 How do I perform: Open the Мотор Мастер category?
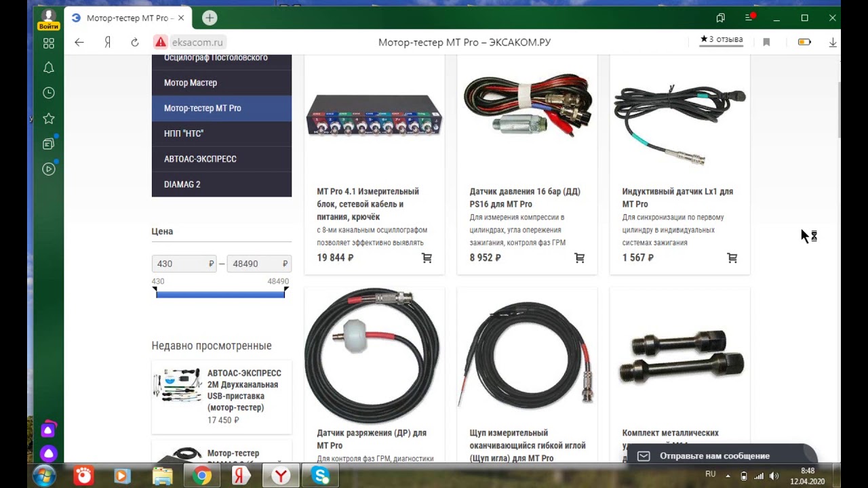coord(222,83)
